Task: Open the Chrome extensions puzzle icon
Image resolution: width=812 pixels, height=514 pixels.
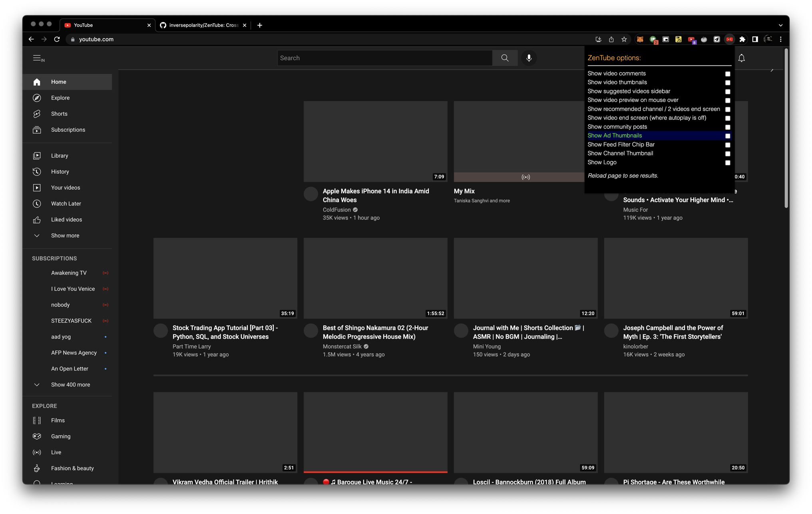Action: 742,39
